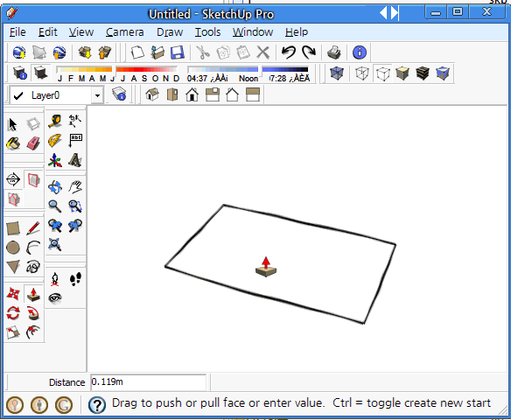Select the Line pencil tool
Viewport: 511px width, 420px height.
tap(33, 228)
